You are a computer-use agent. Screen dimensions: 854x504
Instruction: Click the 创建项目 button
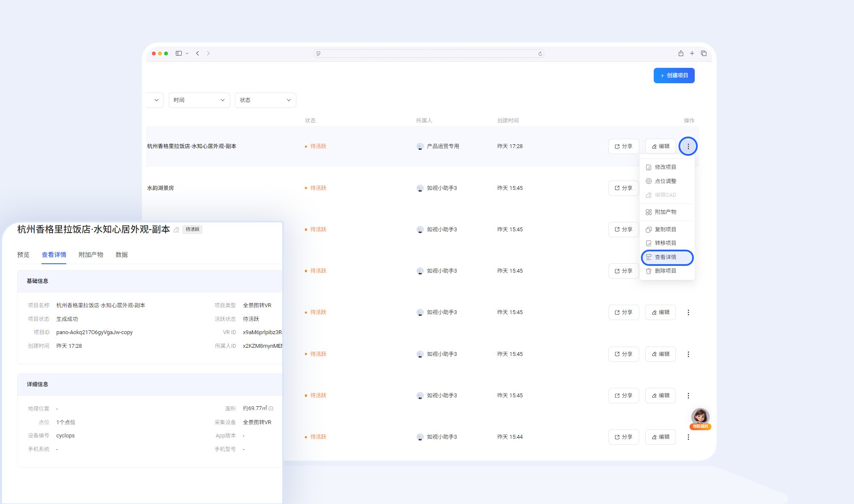click(674, 76)
